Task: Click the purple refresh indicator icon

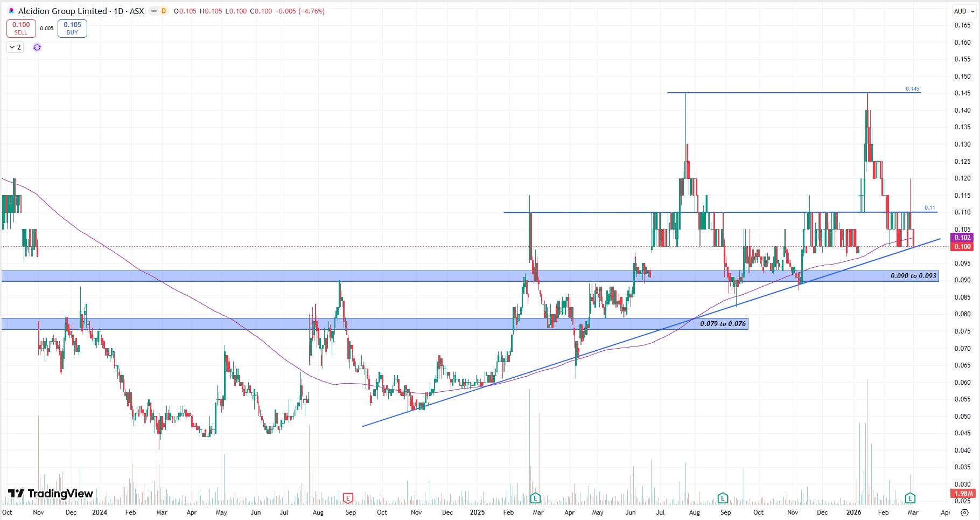Action: coord(37,47)
